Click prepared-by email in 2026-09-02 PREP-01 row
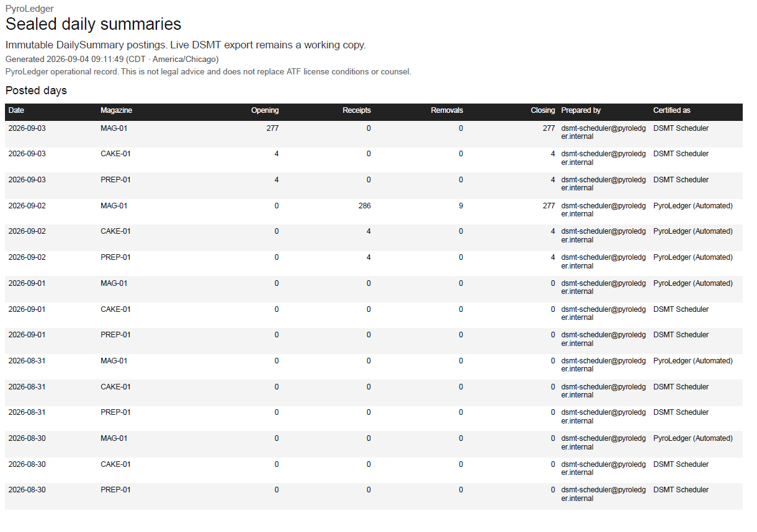This screenshot has width=757, height=532. click(603, 262)
